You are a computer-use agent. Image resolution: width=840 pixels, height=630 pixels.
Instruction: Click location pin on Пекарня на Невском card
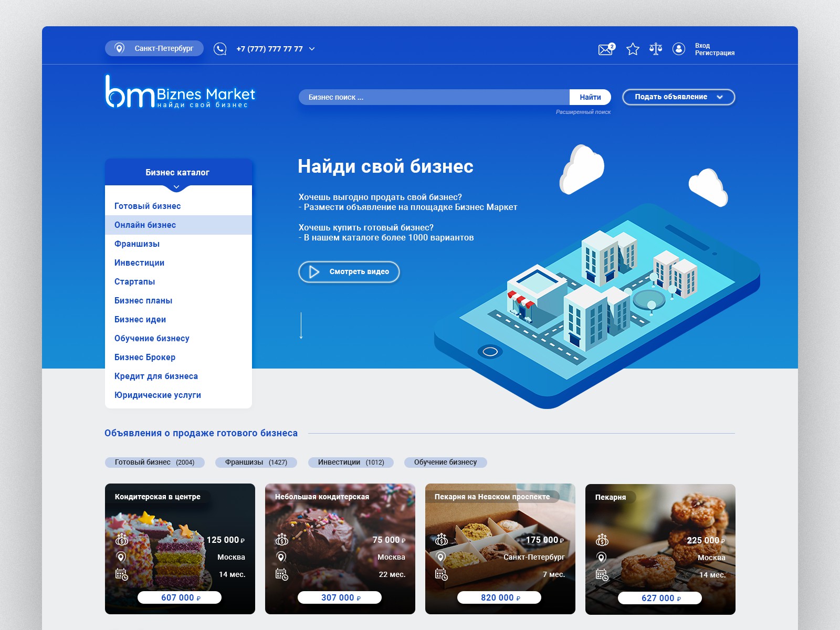(x=441, y=557)
